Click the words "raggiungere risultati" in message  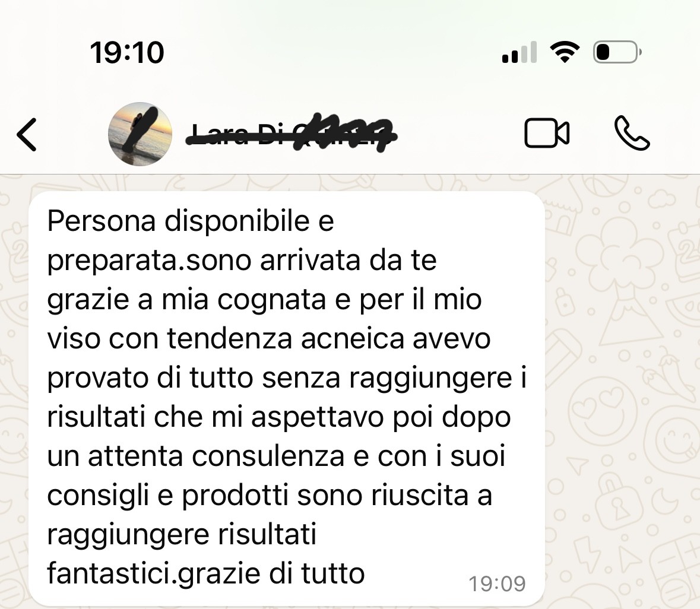point(182,535)
